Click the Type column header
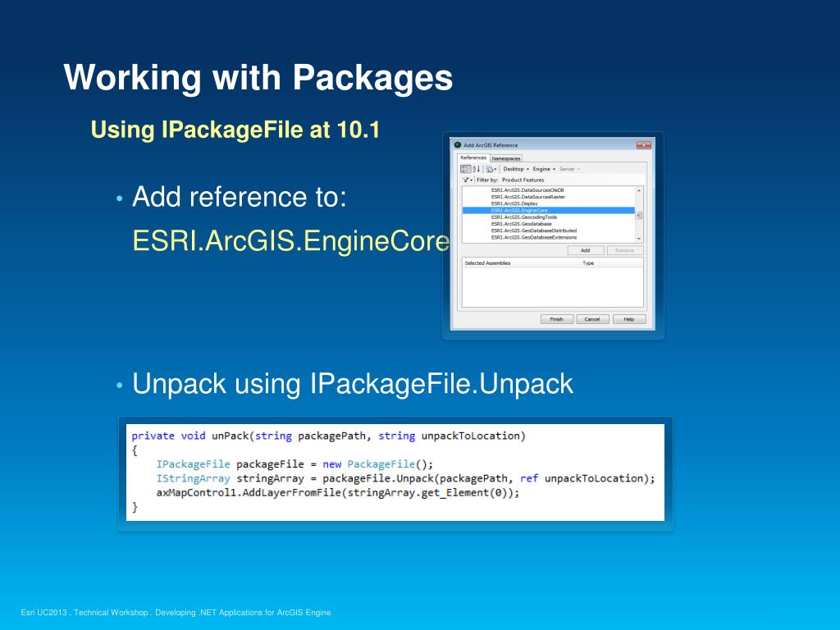 pyautogui.click(x=588, y=263)
